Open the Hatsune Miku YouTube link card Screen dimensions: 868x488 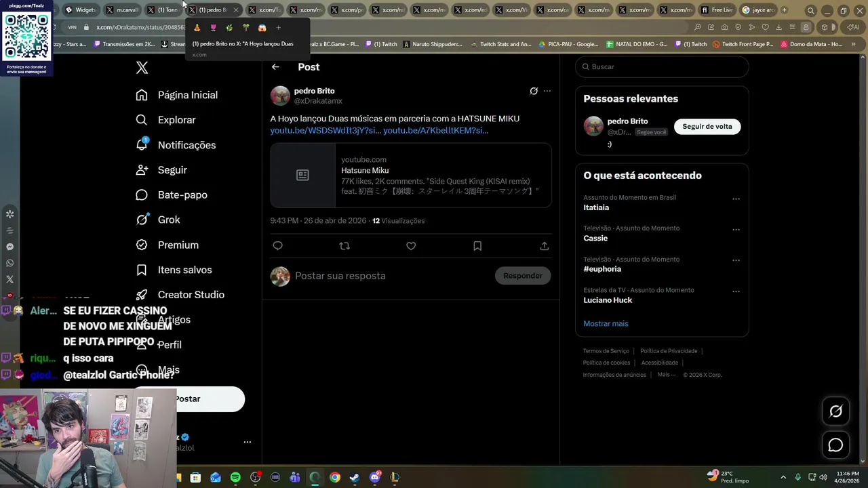tap(411, 175)
